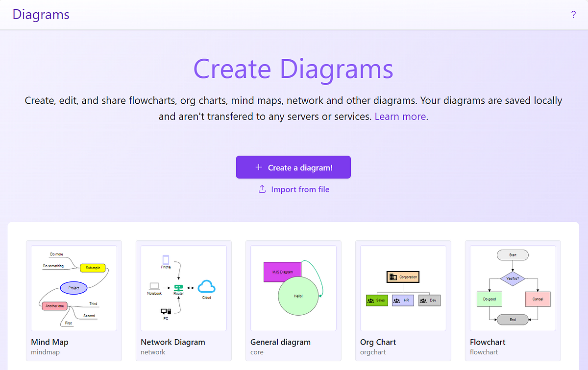This screenshot has width=588, height=370.
Task: Open help via the question mark icon
Action: 573,15
